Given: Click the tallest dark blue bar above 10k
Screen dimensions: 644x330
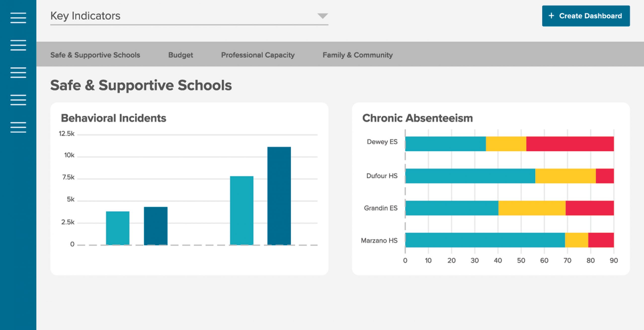Looking at the screenshot, I should click(279, 196).
